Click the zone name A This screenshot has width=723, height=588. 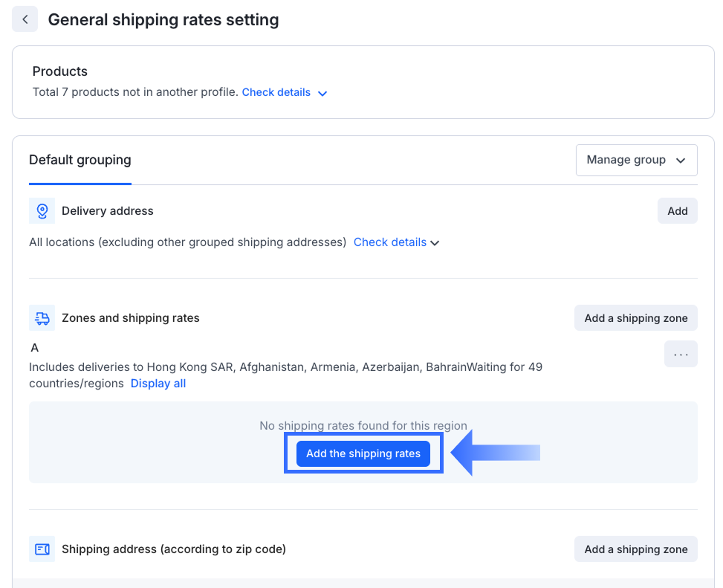34,347
